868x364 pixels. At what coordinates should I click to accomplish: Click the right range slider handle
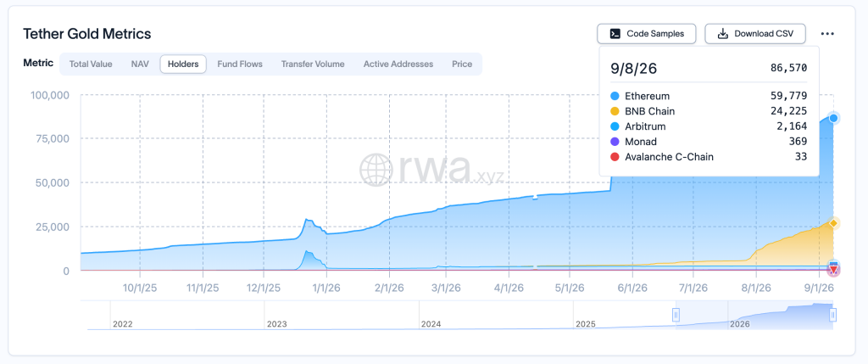[x=832, y=316]
